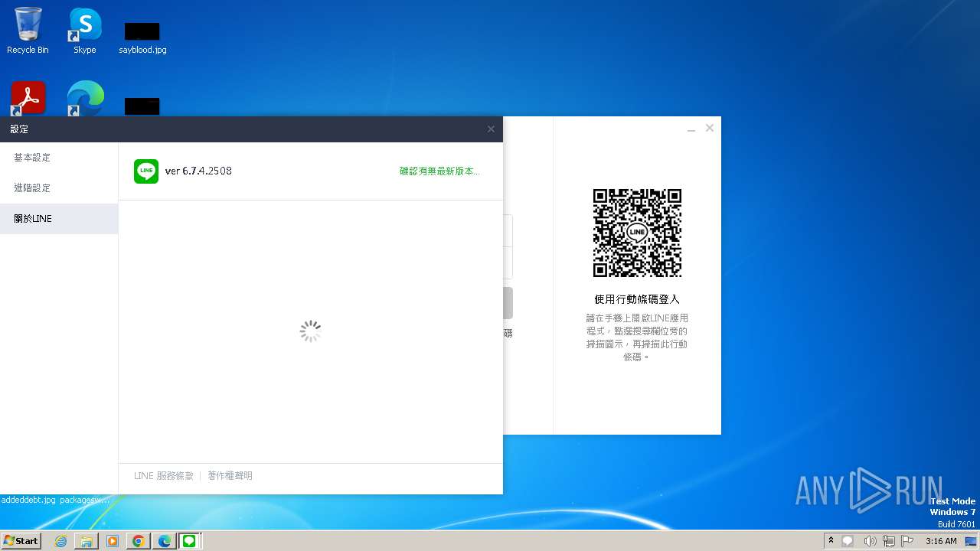Open the 3:16 AM clock

click(x=941, y=541)
